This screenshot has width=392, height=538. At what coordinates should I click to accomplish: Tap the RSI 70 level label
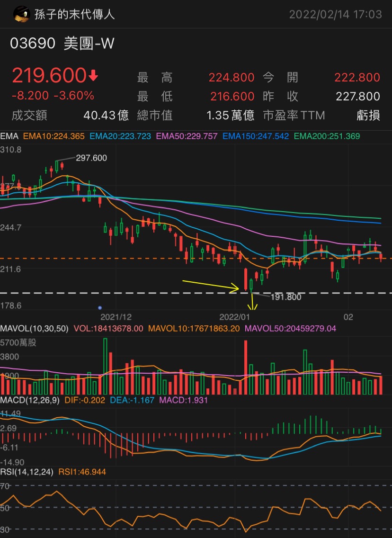pos(5,486)
